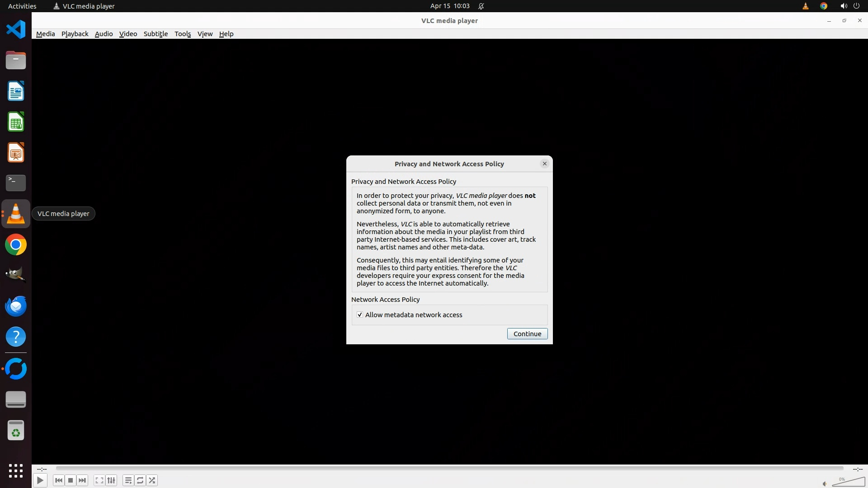Mute audio via speaker icon
The height and width of the screenshot is (488, 868).
click(x=825, y=484)
